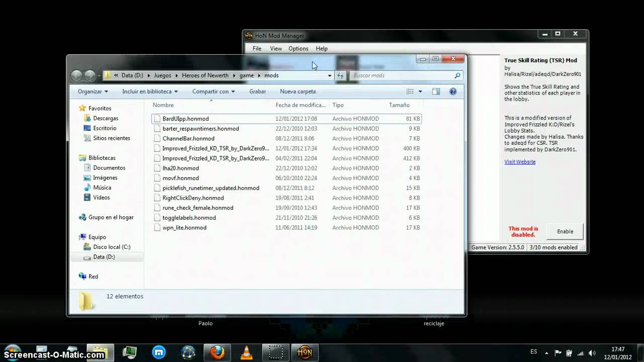Open Help menu in HoN Mod Manager
The image size is (644, 362).
pos(321,49)
